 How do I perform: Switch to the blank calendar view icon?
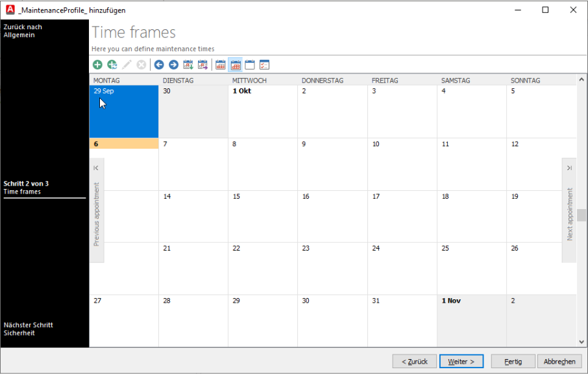point(250,64)
